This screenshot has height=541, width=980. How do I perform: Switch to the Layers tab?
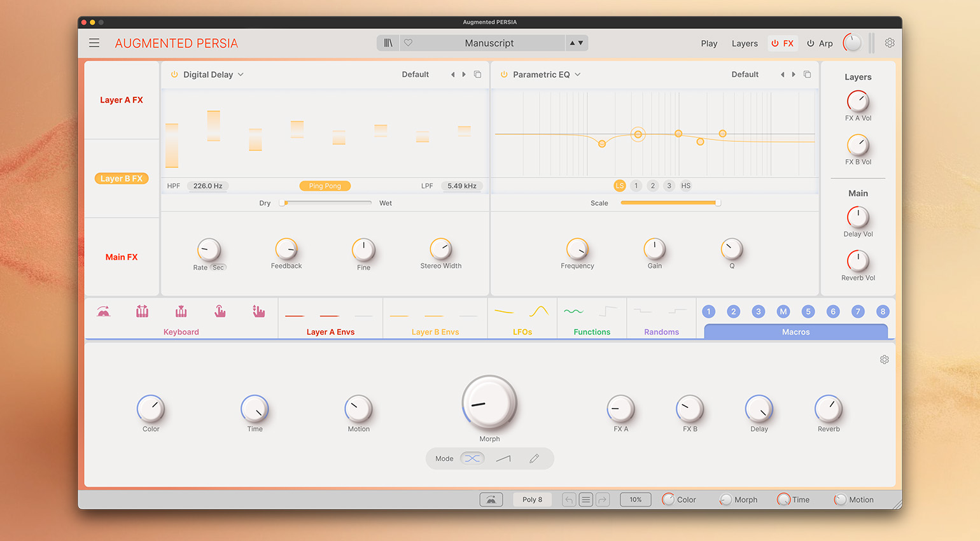click(744, 43)
